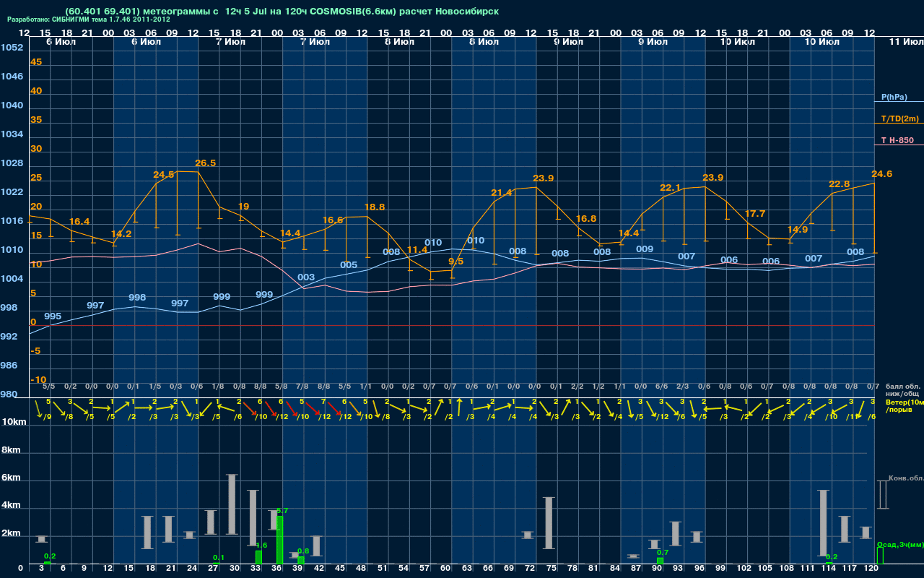Click forecast hour 60 on bottom axis
Viewport: 924px width, 578px height.
click(445, 569)
